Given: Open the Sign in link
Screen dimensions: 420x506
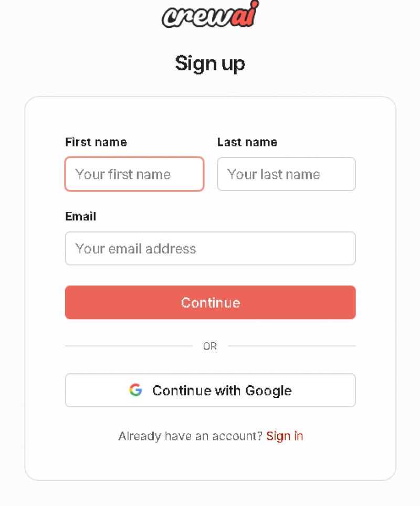Looking at the screenshot, I should 285,436.
